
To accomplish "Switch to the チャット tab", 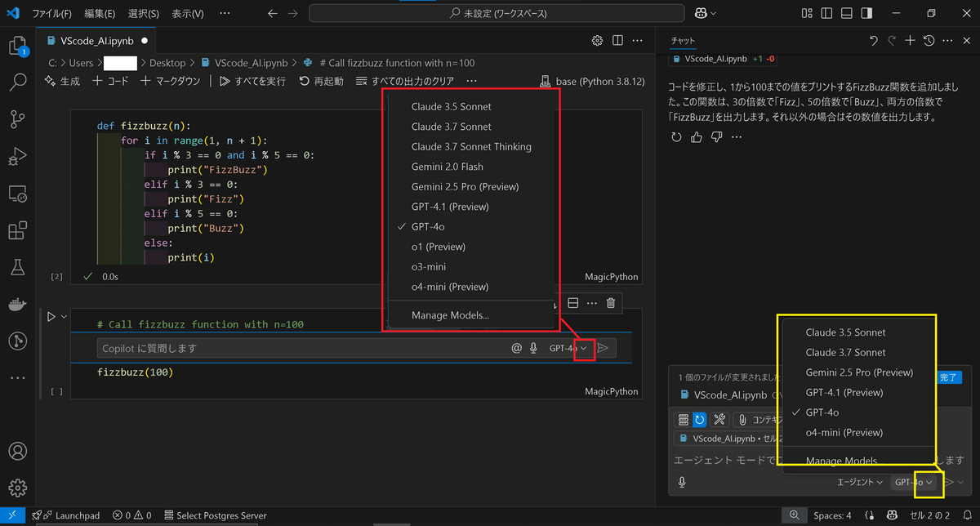I will pos(683,39).
